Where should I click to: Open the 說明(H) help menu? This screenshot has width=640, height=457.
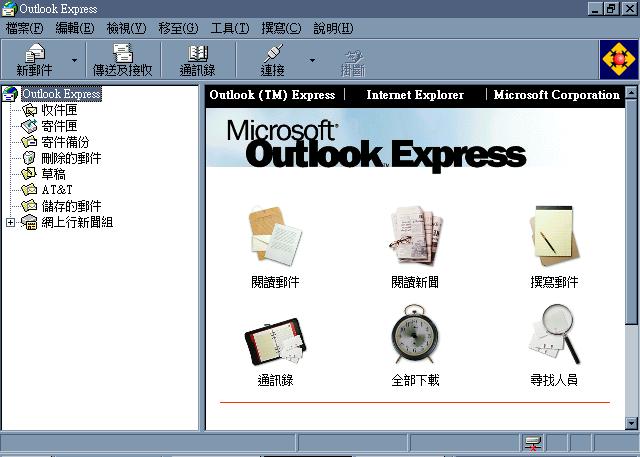point(333,28)
